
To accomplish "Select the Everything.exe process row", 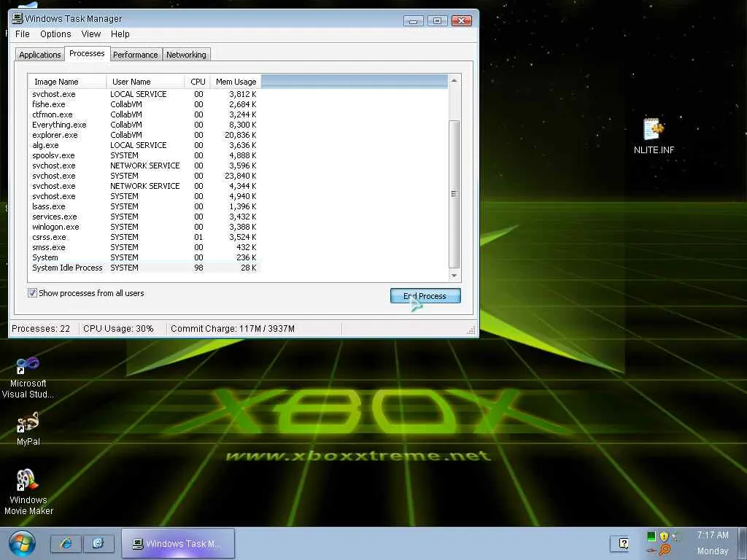I will point(145,125).
